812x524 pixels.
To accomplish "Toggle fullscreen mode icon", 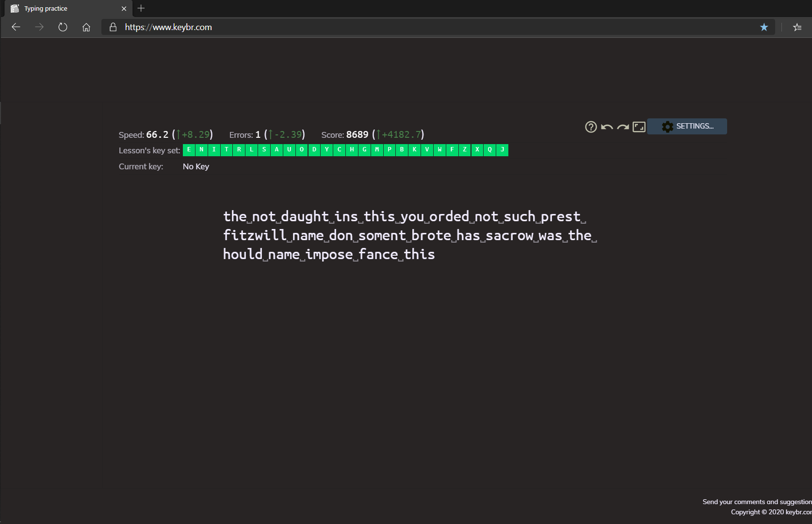I will 639,127.
